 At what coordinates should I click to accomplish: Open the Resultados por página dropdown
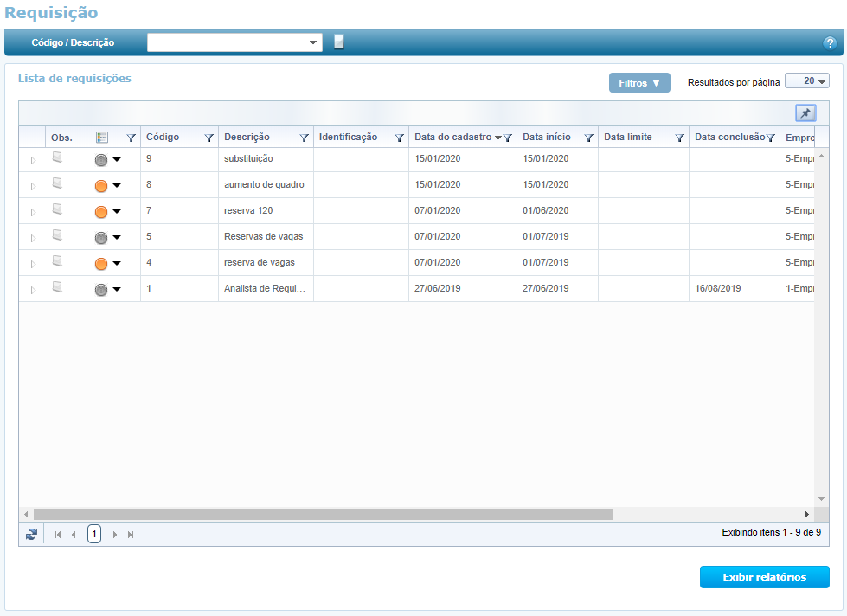807,81
